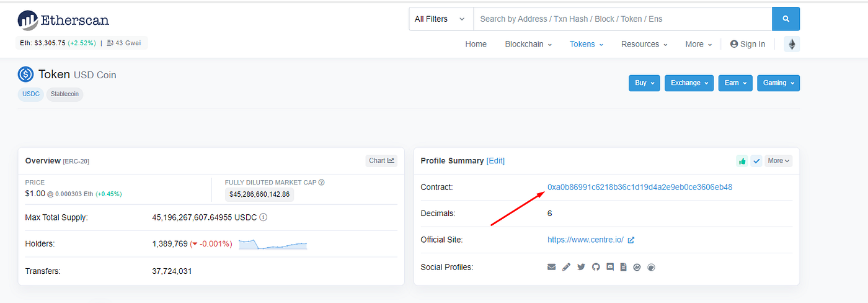
Task: Click the info icon next to Max Total Supply
Action: tap(263, 217)
